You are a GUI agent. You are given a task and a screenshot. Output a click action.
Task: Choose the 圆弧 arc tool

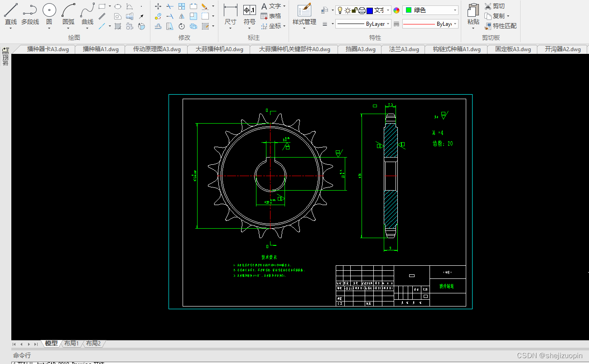click(x=68, y=14)
